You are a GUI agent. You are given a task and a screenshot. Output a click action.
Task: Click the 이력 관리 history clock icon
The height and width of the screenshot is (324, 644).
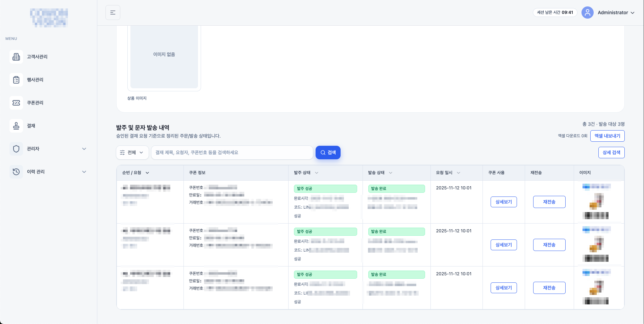(x=16, y=172)
